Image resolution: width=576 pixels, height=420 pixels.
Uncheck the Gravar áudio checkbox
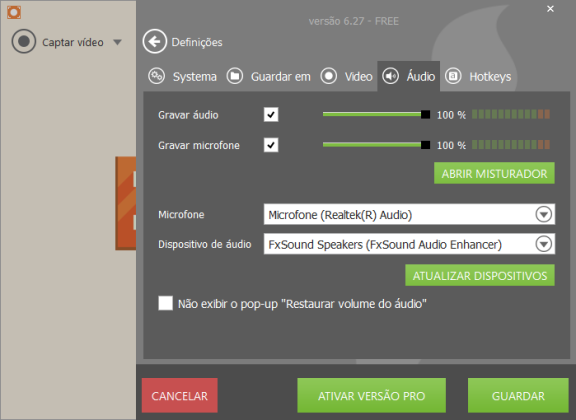(x=271, y=115)
